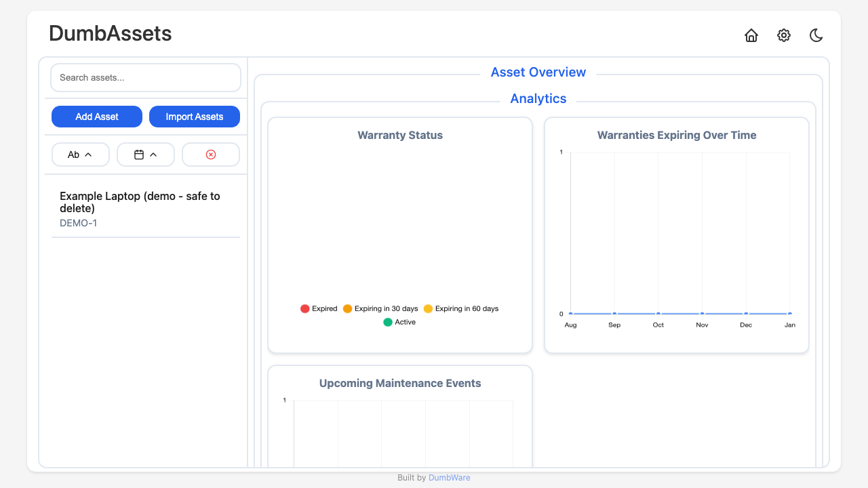Image resolution: width=868 pixels, height=488 pixels.
Task: Toggle Expired legend item
Action: 319,308
